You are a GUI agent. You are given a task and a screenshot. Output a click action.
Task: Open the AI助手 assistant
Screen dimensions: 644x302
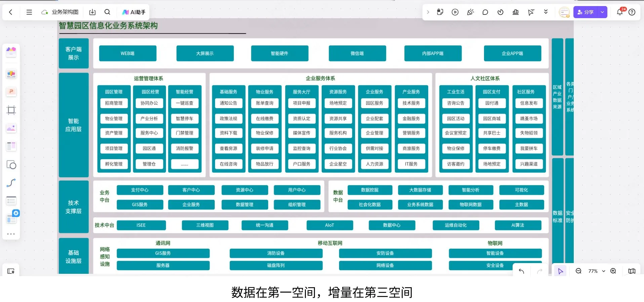point(134,12)
